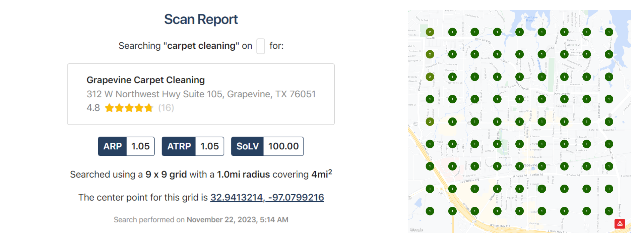The image size is (644, 241).
Task: Select the top-left corner rank 2 map marker
Action: pyautogui.click(x=430, y=32)
